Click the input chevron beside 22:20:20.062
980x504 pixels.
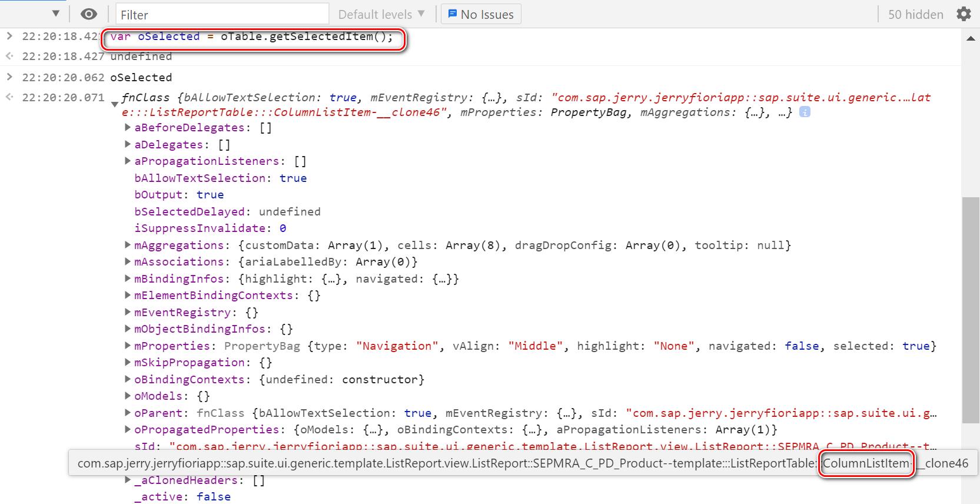pyautogui.click(x=9, y=77)
